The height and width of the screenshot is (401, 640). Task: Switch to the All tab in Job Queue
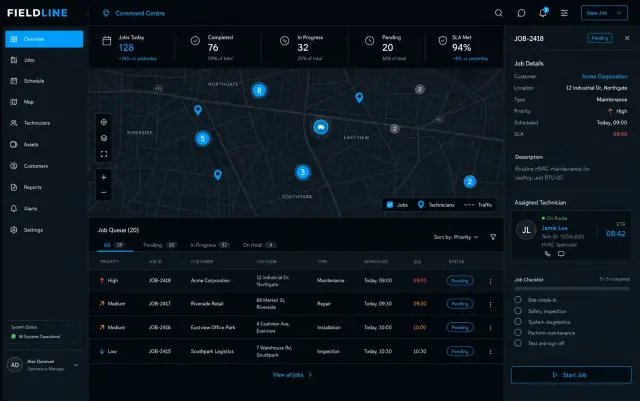(x=113, y=245)
